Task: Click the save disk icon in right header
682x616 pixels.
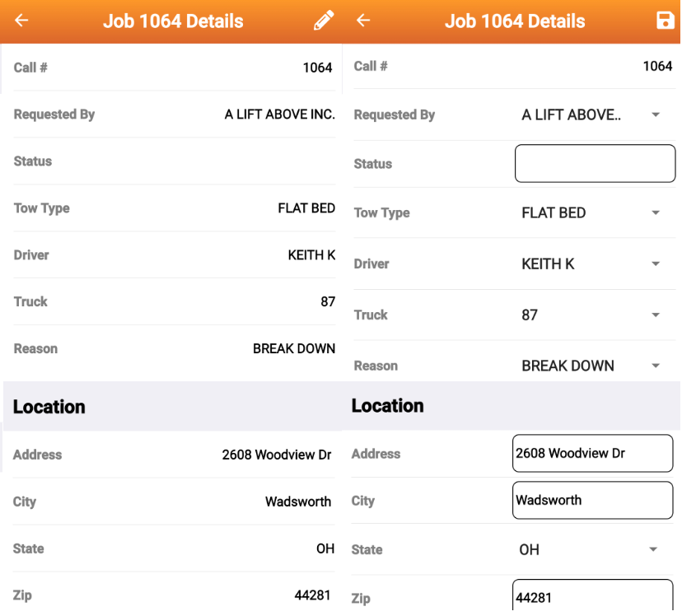Action: click(665, 21)
